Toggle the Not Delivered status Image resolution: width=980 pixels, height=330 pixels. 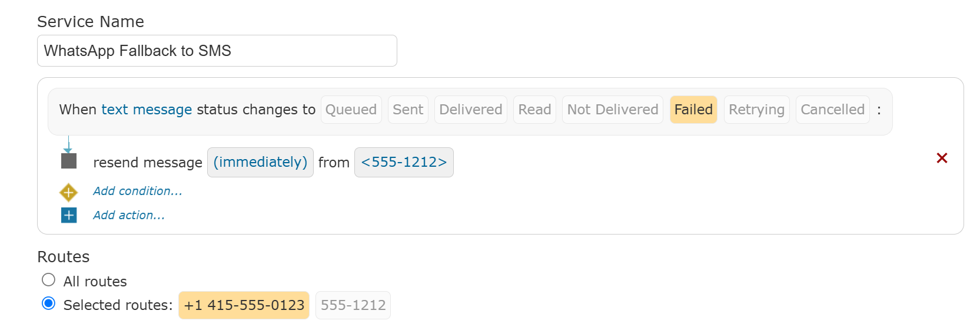tap(613, 110)
